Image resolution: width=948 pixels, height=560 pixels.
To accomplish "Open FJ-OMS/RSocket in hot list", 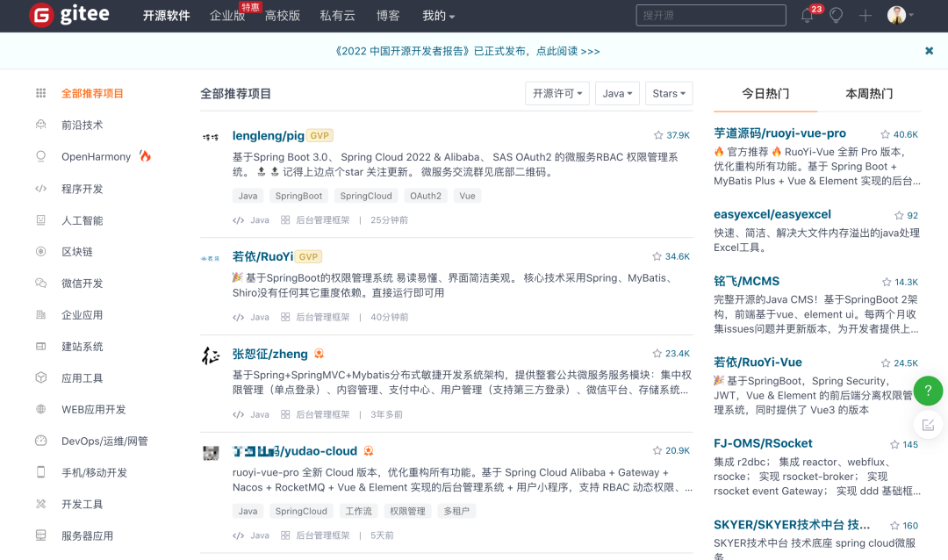I will [763, 443].
